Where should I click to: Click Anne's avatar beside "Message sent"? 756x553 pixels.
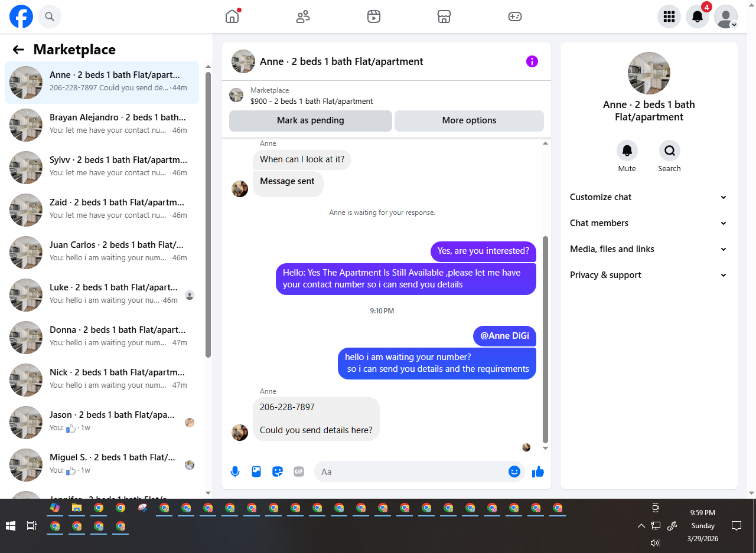(240, 189)
